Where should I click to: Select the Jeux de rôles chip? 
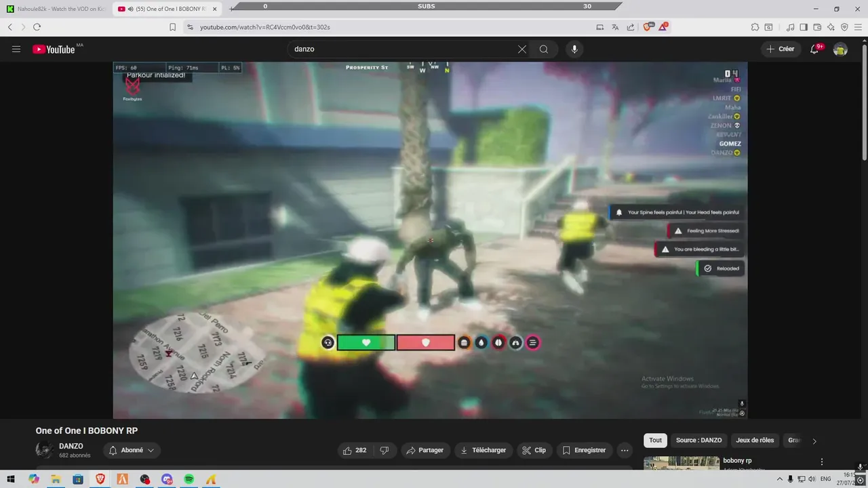pos(755,441)
